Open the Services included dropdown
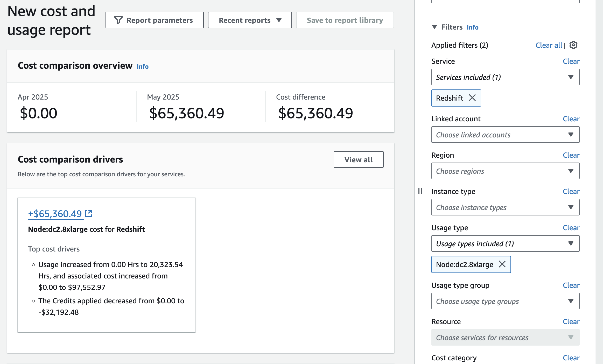The width and height of the screenshot is (603, 364). [505, 77]
